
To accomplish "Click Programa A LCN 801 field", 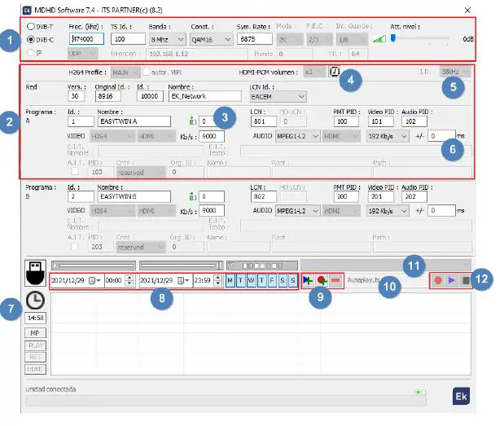I will pyautogui.click(x=263, y=121).
